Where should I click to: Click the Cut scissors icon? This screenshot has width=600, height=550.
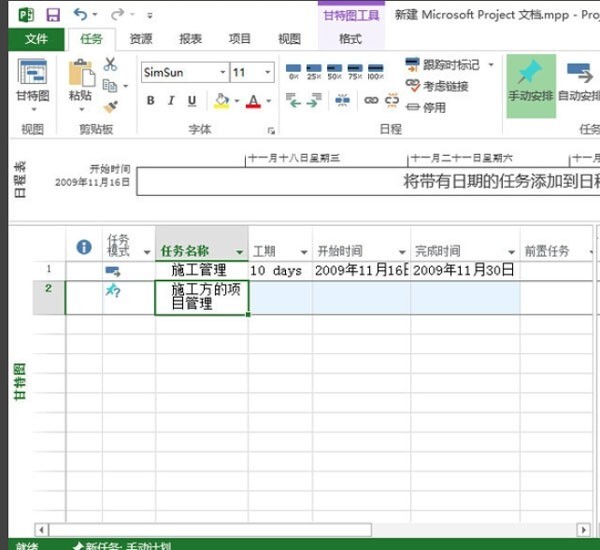click(110, 64)
